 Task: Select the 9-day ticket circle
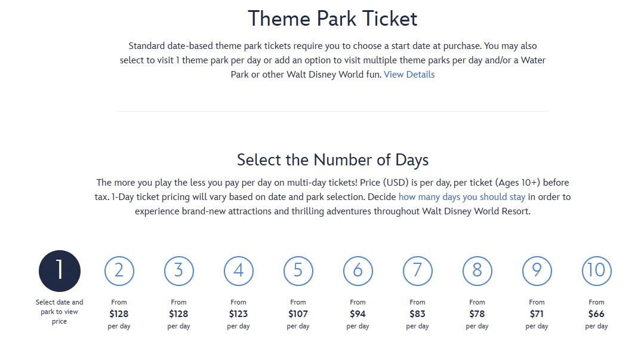point(537,270)
